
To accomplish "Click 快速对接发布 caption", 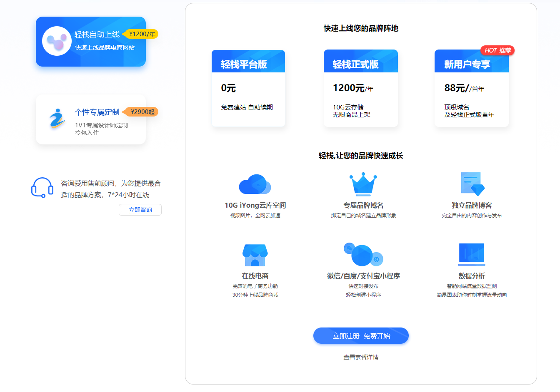I will [363, 286].
